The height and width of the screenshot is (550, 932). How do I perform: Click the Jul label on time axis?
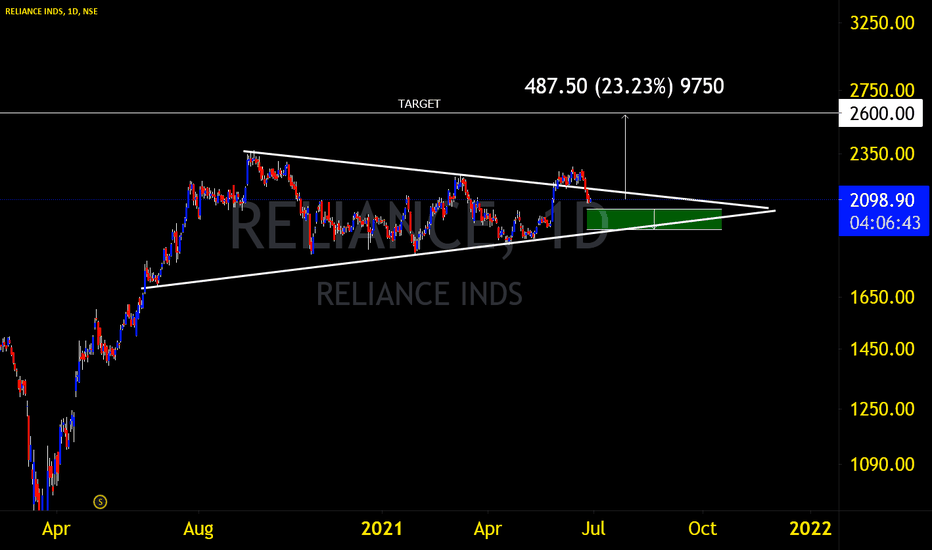(593, 529)
